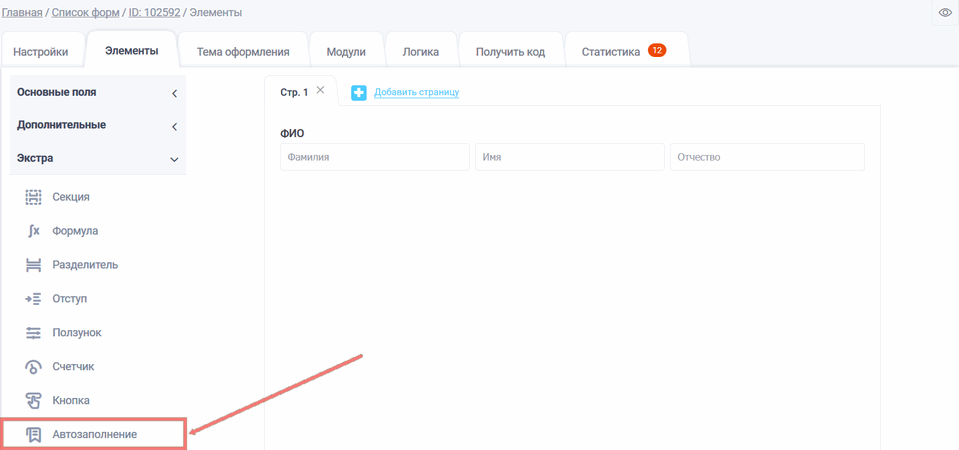Switch to the Настройки tab
This screenshot has height=450, width=959.
coord(41,52)
